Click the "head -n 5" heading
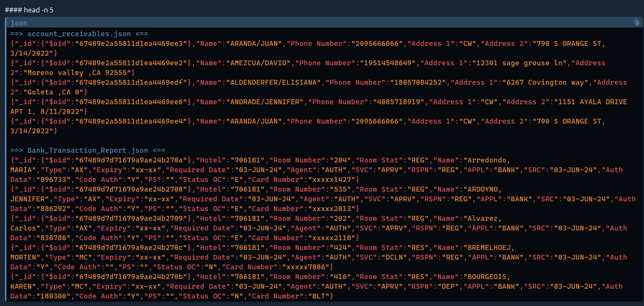 coord(30,10)
